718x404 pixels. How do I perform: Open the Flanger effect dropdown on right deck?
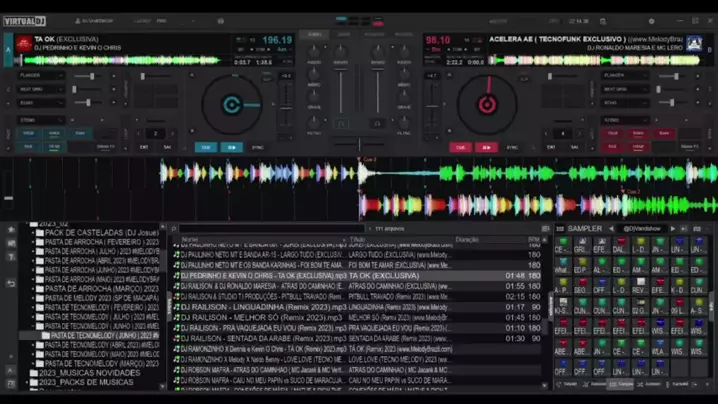(624, 75)
